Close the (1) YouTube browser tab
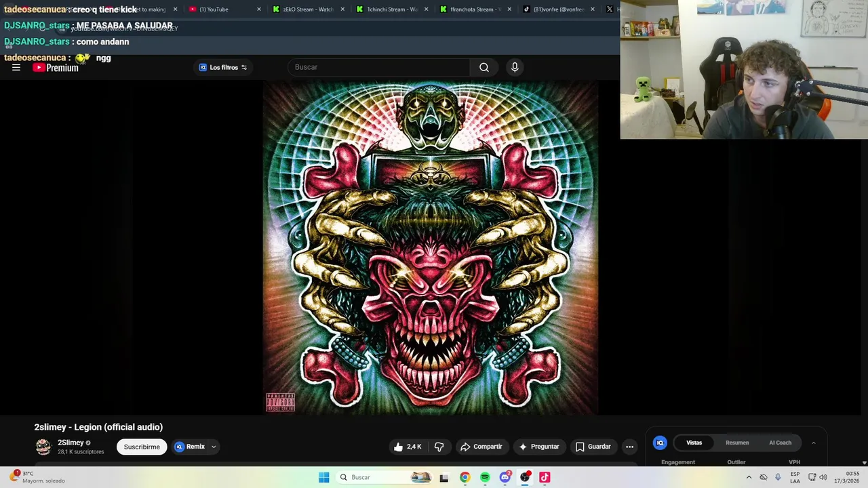Viewport: 868px width, 488px height. pyautogui.click(x=258, y=9)
